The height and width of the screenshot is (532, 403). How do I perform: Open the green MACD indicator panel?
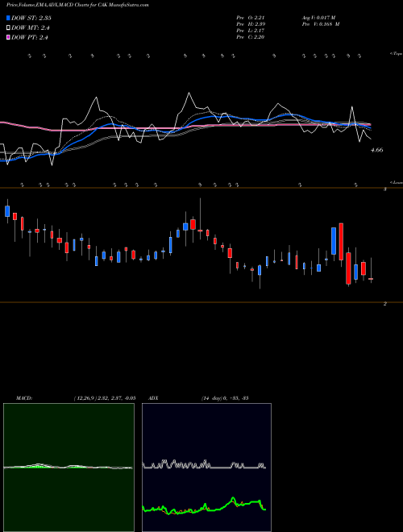tap(69, 468)
